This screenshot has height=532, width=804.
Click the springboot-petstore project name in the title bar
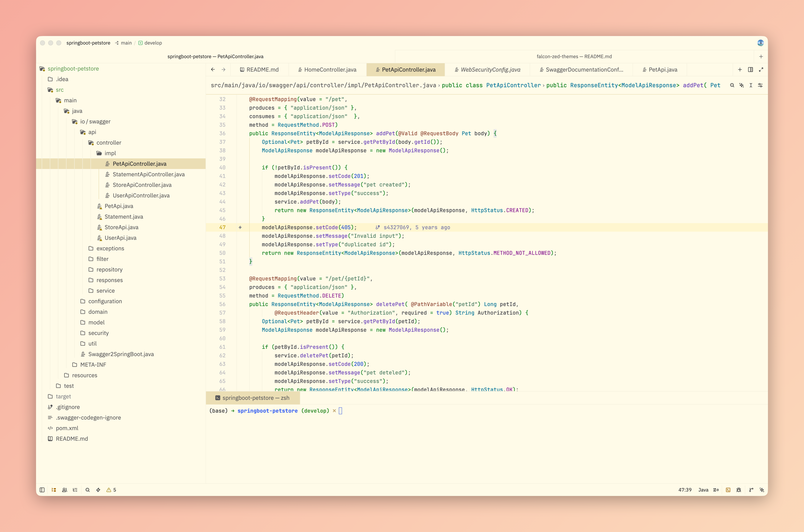[88, 43]
